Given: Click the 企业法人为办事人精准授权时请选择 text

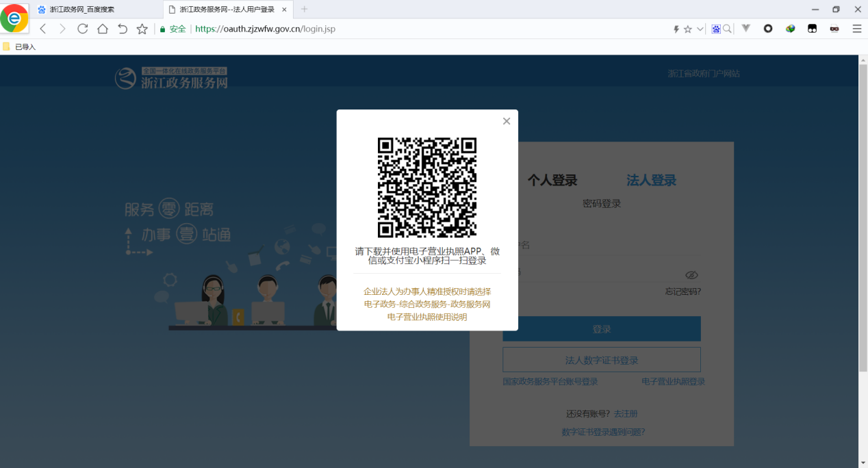Looking at the screenshot, I should 427,291.
